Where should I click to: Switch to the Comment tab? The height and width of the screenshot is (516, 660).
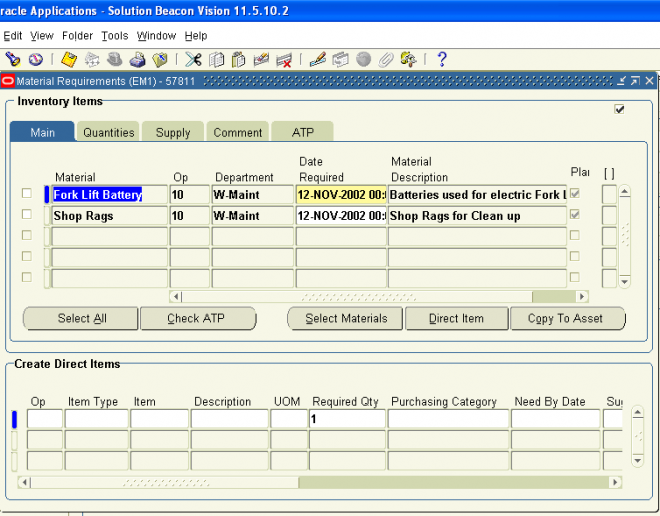[238, 133]
